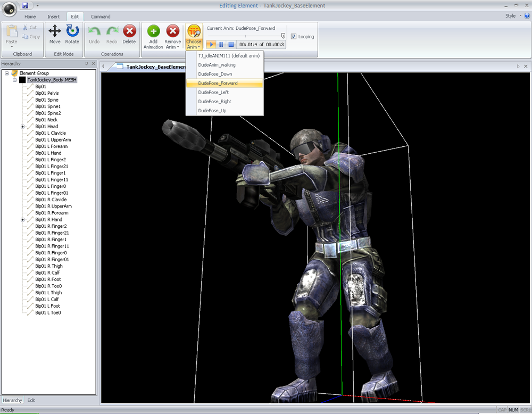This screenshot has width=532, height=414.
Task: Click the Undo arrow icon
Action: coord(94,31)
